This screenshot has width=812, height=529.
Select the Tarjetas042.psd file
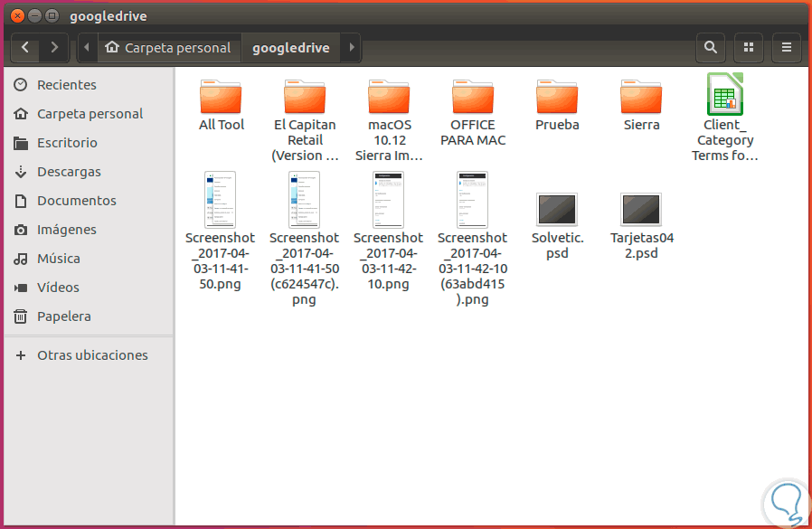641,226
